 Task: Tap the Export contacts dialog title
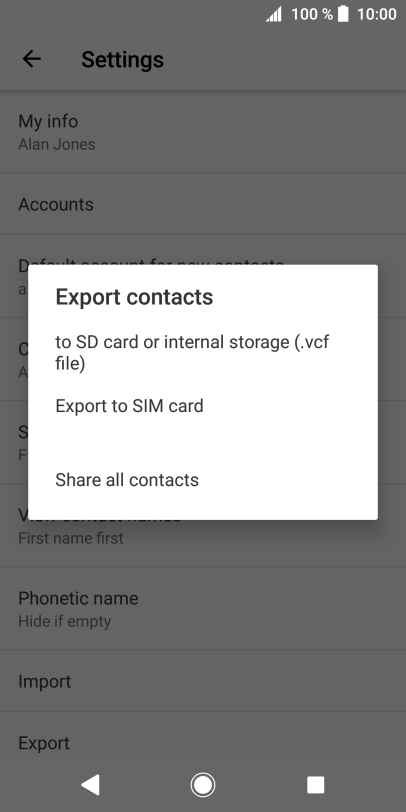(x=134, y=297)
